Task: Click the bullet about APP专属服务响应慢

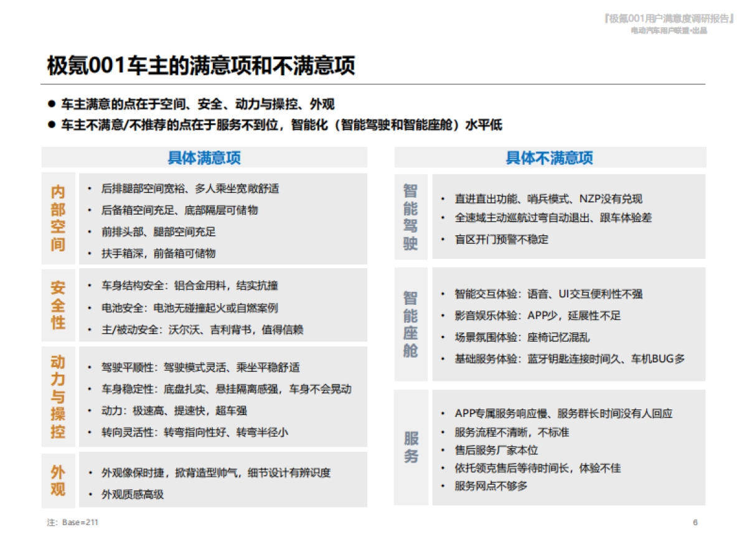Action: pos(563,413)
